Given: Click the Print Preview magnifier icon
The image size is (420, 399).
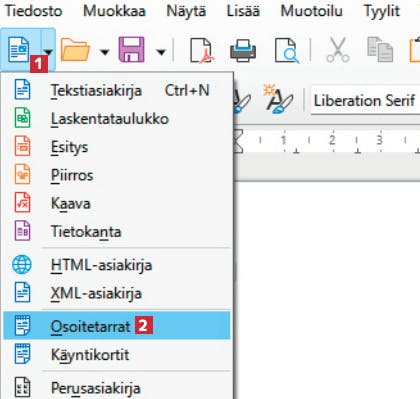Looking at the screenshot, I should click(287, 50).
